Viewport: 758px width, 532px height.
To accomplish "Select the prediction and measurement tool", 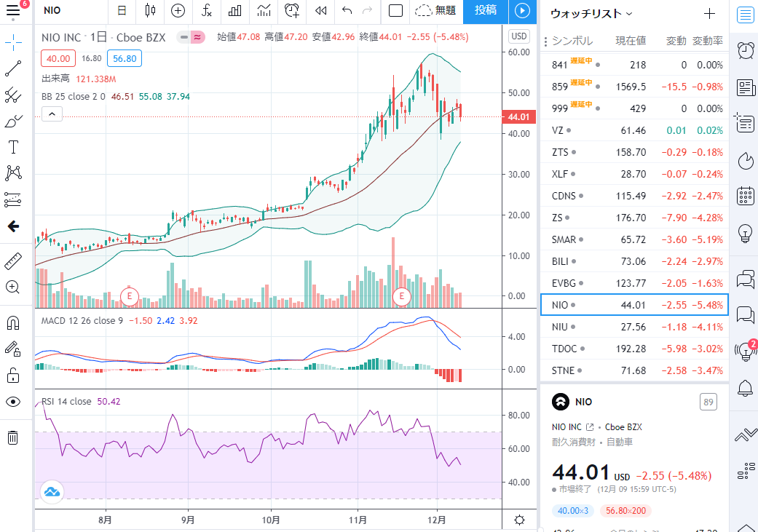I will click(13, 199).
